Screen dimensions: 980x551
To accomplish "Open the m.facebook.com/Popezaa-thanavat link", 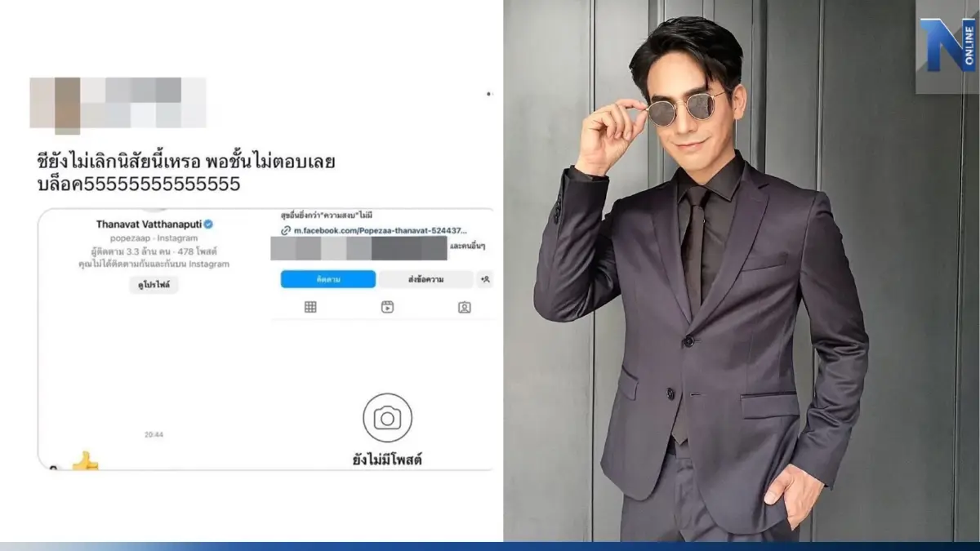I will click(x=380, y=232).
